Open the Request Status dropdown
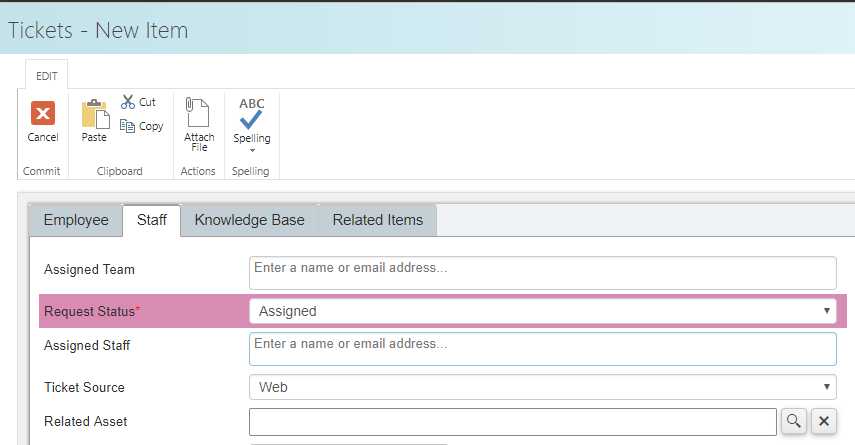Viewport: 855px width, 445px height. 543,311
